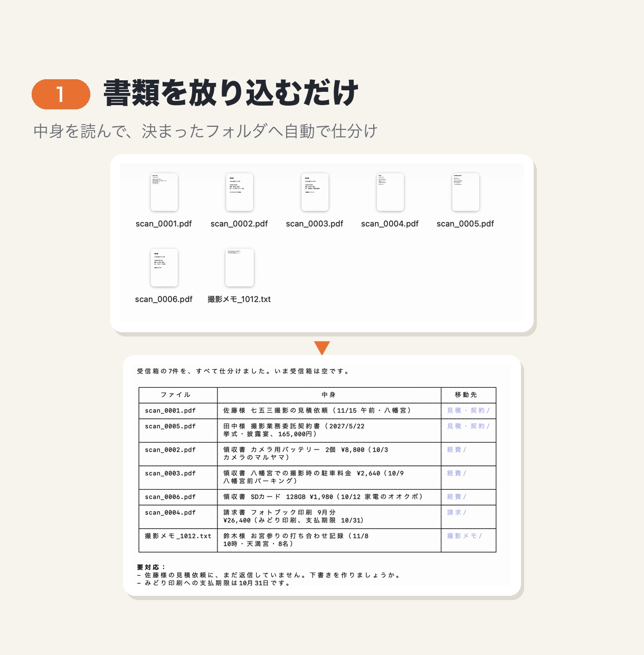Select the 撮影メモ_1012.txt file icon

click(240, 268)
